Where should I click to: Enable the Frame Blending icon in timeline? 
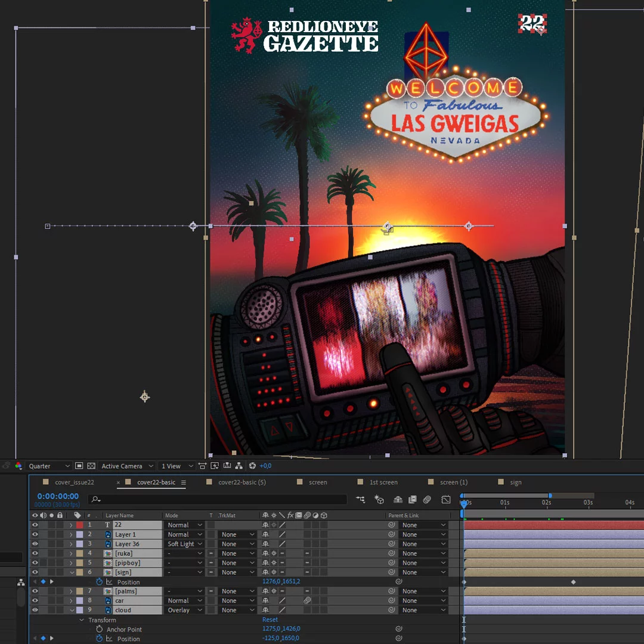pos(413,500)
